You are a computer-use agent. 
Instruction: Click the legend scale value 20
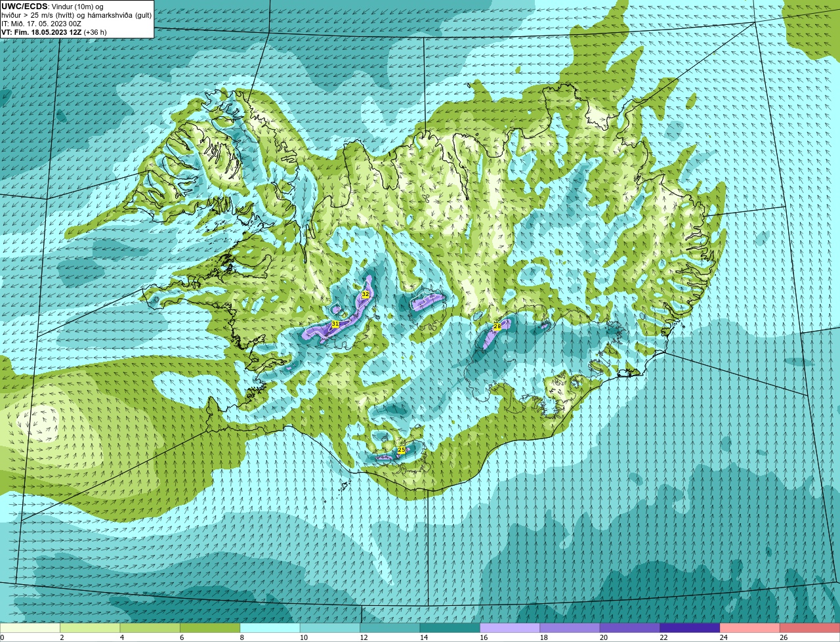(x=604, y=637)
